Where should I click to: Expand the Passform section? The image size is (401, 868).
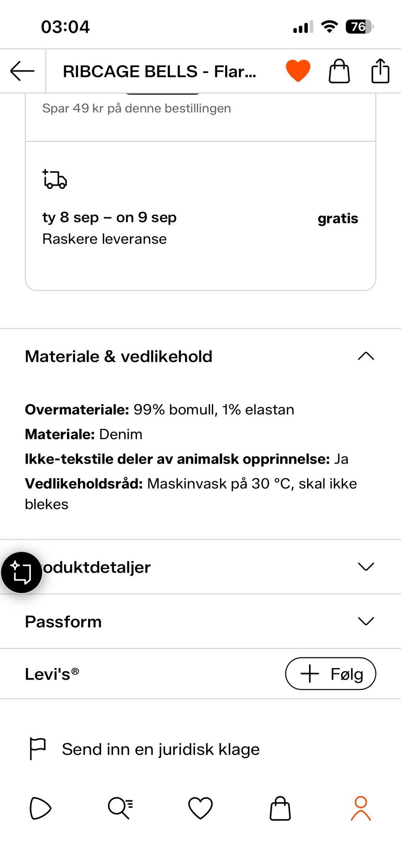(200, 621)
